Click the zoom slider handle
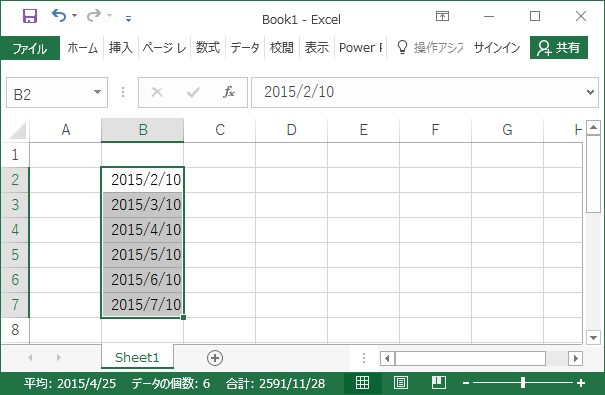Image resolution: width=605 pixels, height=395 pixels. 523,383
